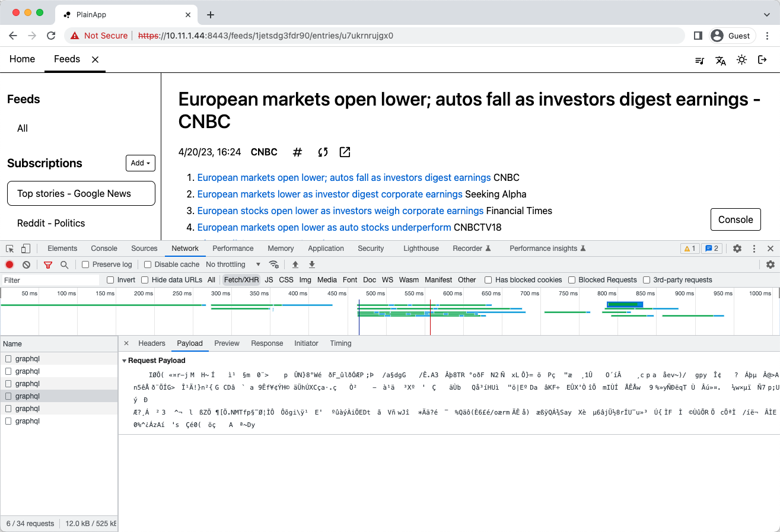The image size is (780, 532).
Task: Open network settings gear in the network toolbar
Action: click(771, 265)
